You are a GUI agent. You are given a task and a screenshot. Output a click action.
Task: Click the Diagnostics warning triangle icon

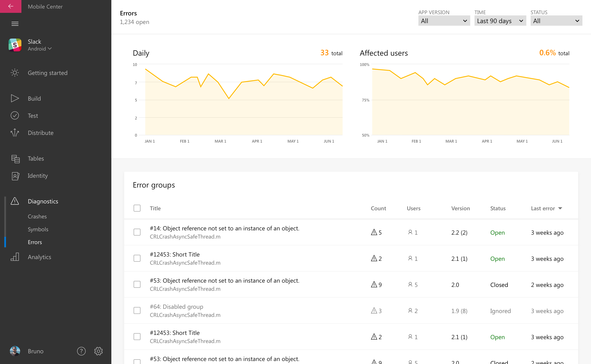pos(15,201)
